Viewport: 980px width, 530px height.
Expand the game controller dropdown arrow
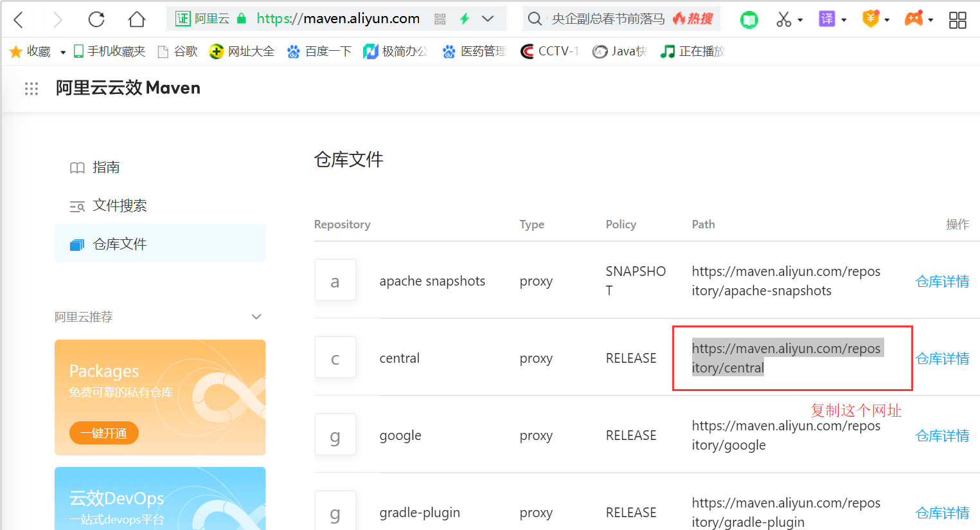click(931, 20)
